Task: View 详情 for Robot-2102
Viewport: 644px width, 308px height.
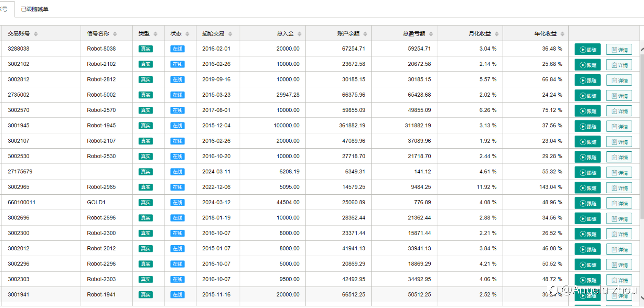Action: coord(619,65)
